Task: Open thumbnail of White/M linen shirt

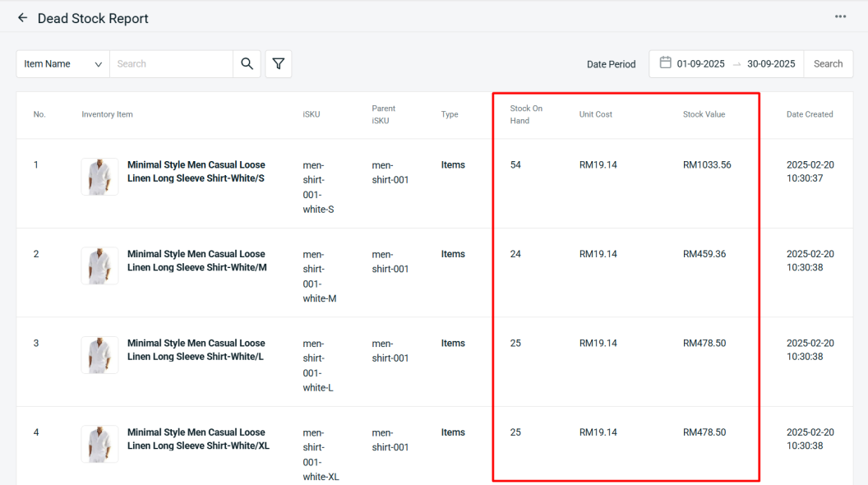Action: coord(99,266)
